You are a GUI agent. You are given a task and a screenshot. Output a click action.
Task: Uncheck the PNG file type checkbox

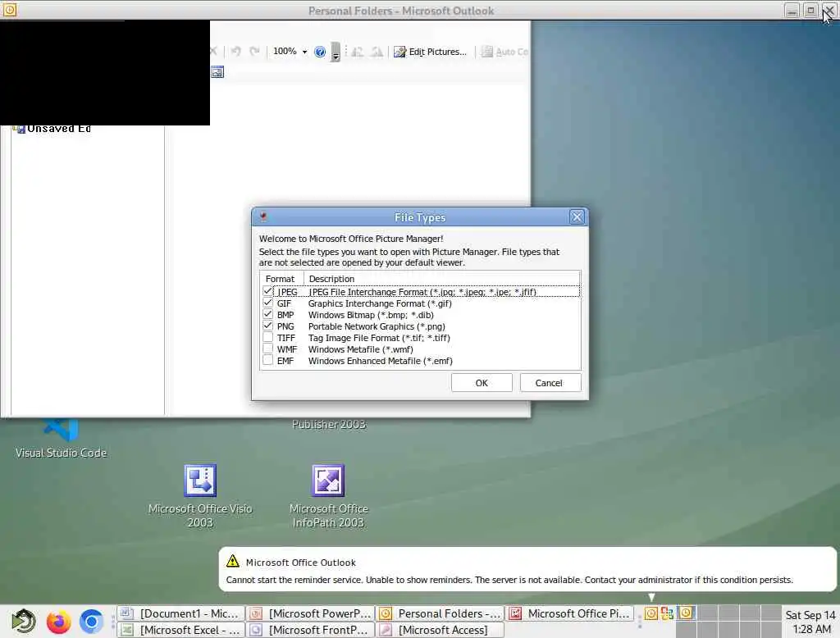[268, 326]
